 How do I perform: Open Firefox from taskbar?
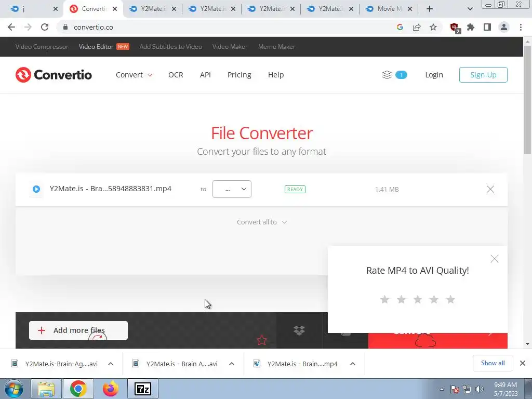(110, 389)
